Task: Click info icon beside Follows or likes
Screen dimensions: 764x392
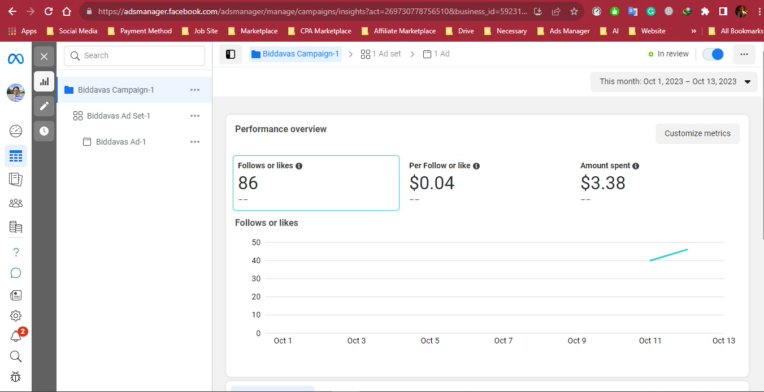Action: tap(299, 166)
